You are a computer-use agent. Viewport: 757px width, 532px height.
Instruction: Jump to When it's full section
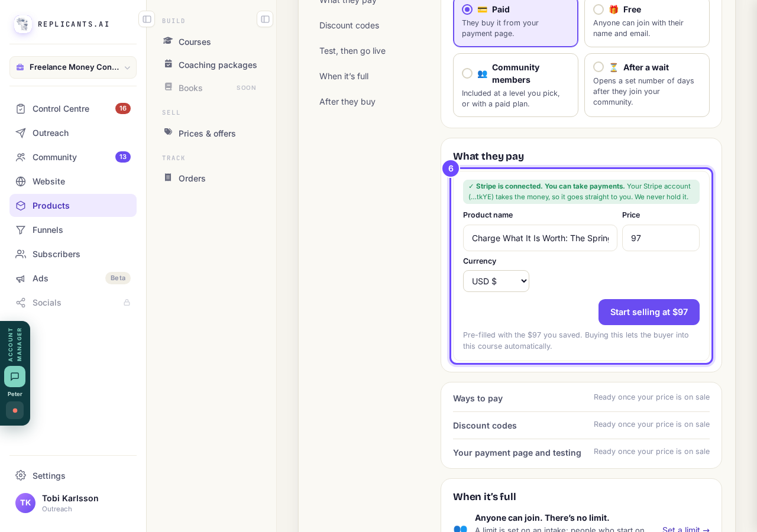pos(344,76)
